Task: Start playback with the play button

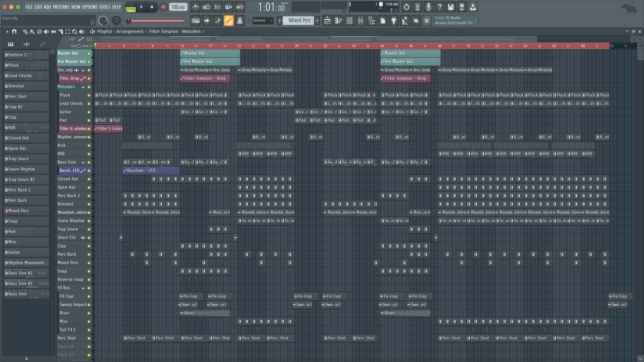Action: pos(141,7)
